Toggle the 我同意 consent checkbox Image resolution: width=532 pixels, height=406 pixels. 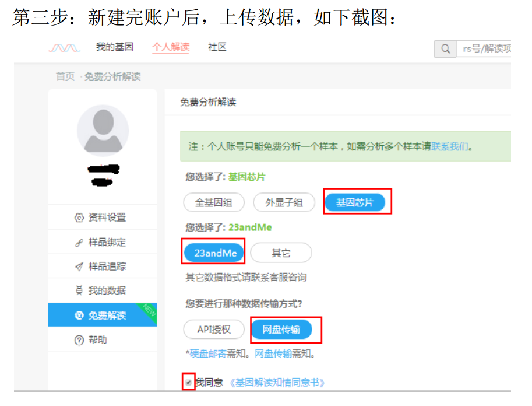188,383
